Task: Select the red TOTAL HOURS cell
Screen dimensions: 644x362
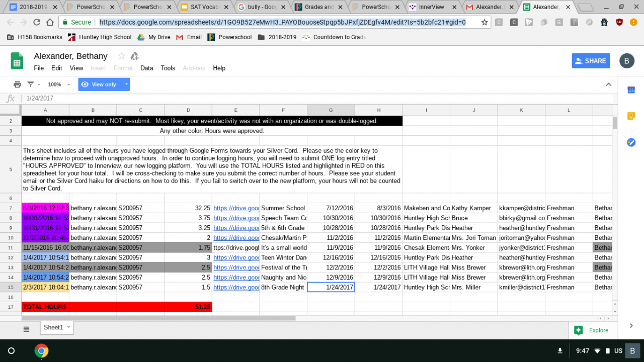Action: point(45,307)
